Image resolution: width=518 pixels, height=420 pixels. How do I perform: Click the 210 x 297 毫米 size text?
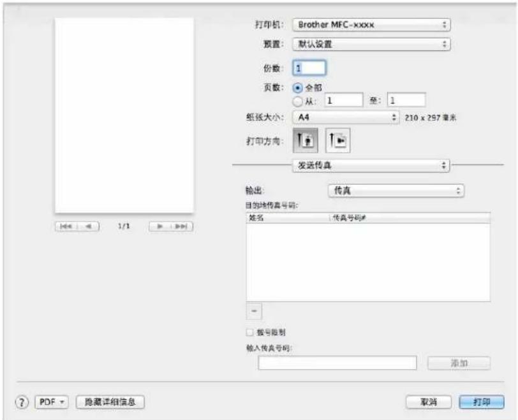pyautogui.click(x=431, y=118)
